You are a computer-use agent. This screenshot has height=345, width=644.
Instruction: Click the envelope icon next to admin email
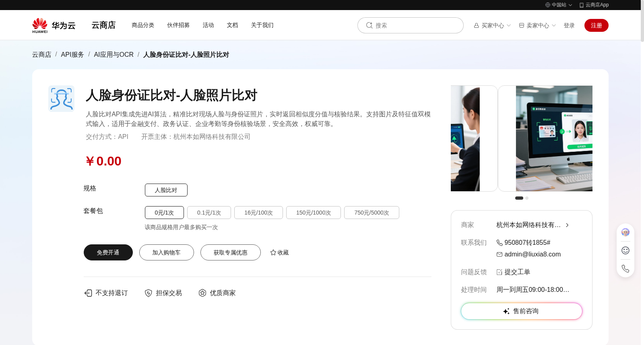click(x=500, y=254)
